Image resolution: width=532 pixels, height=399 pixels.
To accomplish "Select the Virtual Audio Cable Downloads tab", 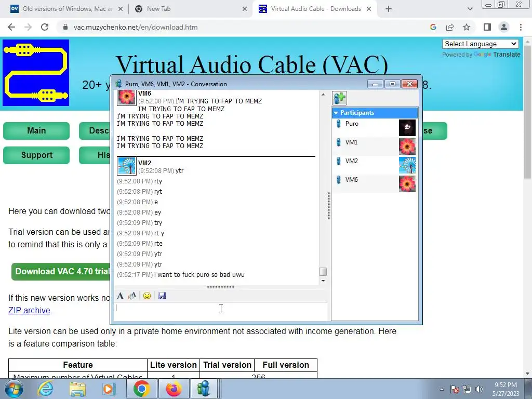I will 314,9.
